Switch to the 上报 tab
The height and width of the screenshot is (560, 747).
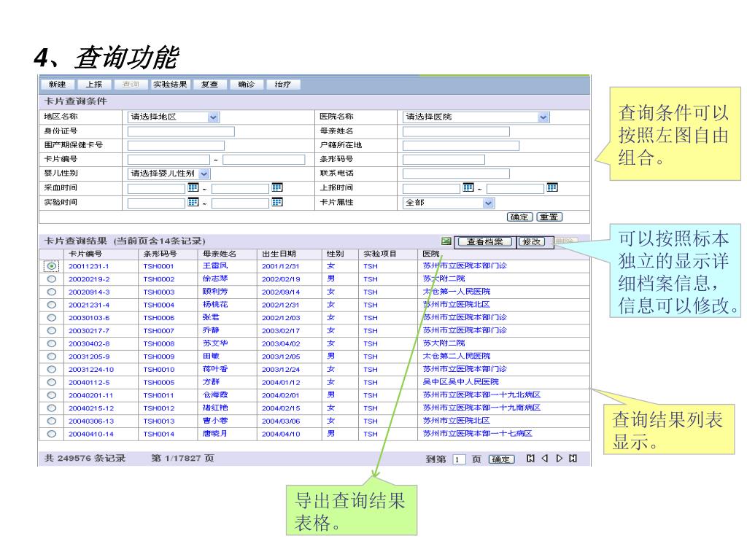click(x=94, y=85)
